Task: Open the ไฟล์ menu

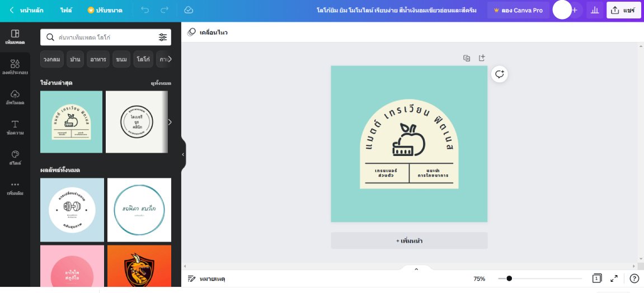Action: 66,10
